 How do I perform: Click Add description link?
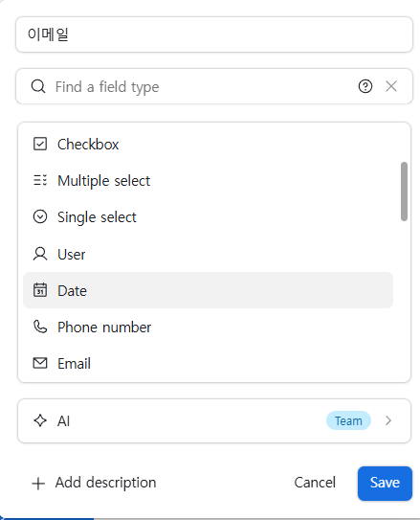click(94, 483)
